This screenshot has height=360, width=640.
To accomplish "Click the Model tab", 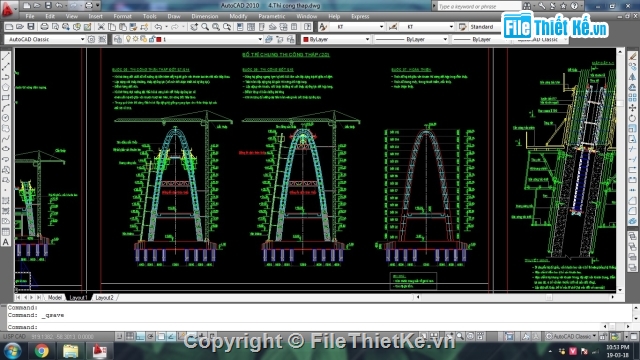I will tap(55, 298).
